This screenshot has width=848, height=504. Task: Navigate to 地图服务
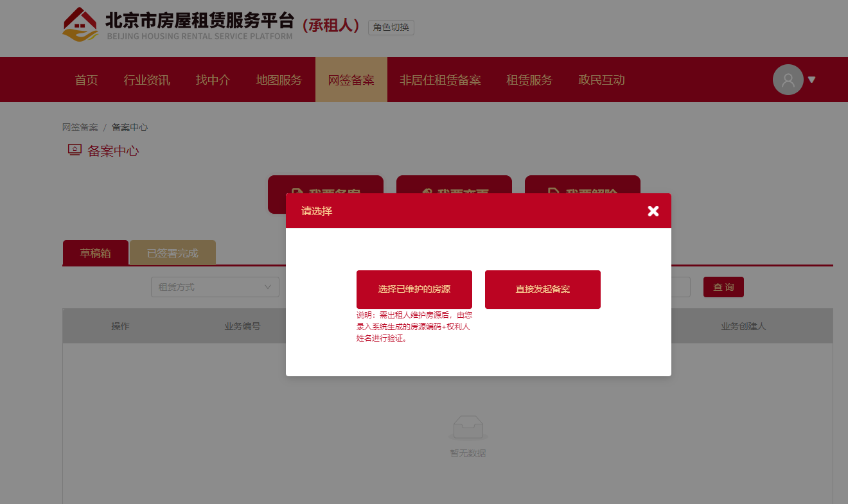(x=279, y=80)
